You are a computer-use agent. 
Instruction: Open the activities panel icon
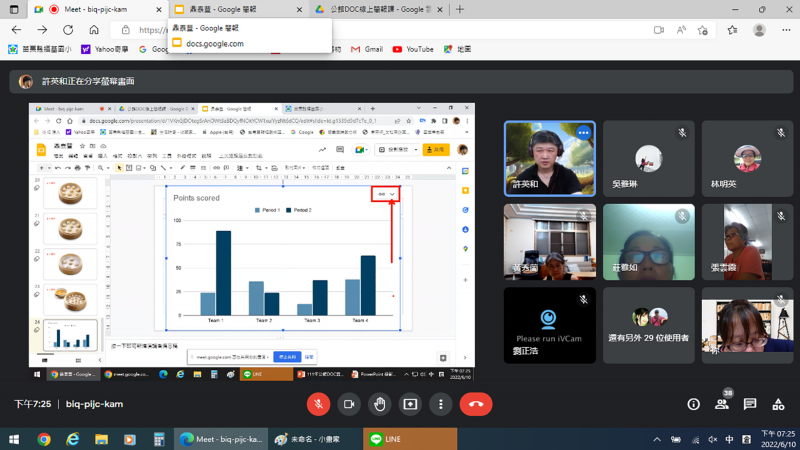(x=777, y=404)
